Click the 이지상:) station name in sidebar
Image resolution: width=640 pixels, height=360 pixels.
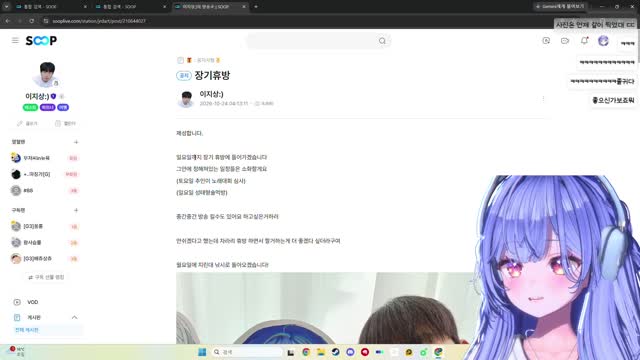[x=37, y=96]
